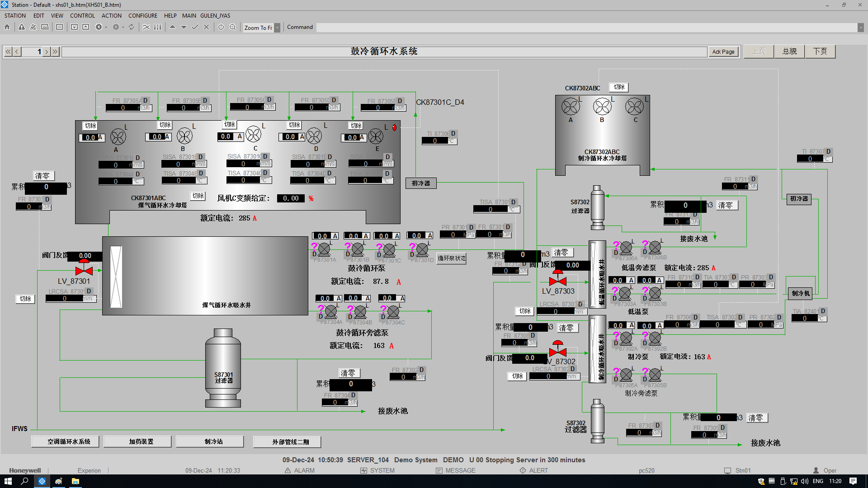
Task: Click the page-down display toolbar icon
Action: pyautogui.click(x=74, y=27)
